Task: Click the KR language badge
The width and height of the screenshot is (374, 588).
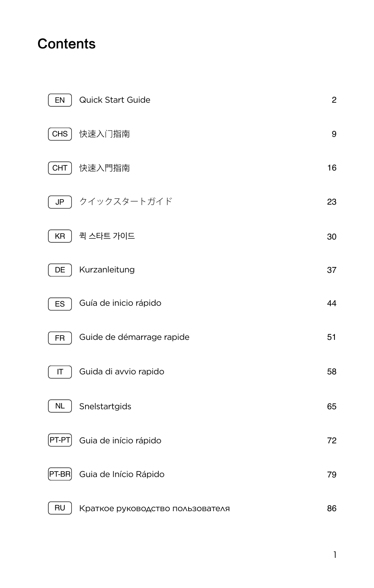Action: pyautogui.click(x=60, y=236)
